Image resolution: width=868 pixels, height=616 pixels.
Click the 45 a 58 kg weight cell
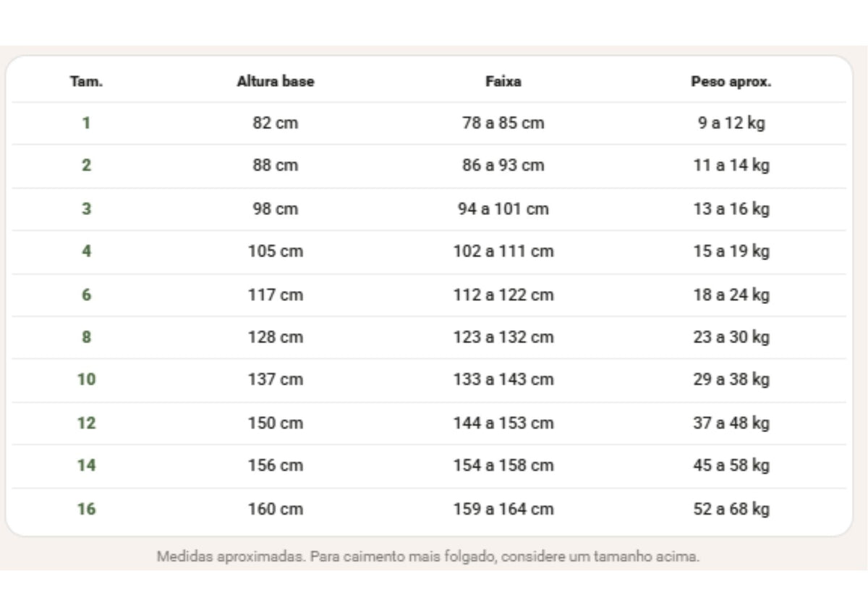pyautogui.click(x=731, y=465)
